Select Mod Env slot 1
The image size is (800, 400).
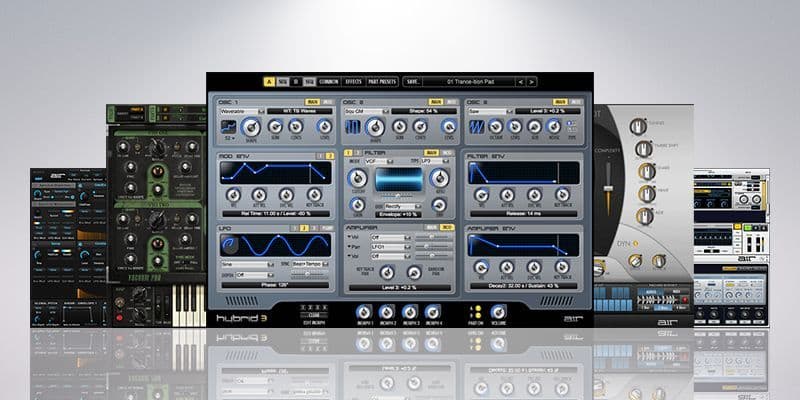click(x=320, y=156)
